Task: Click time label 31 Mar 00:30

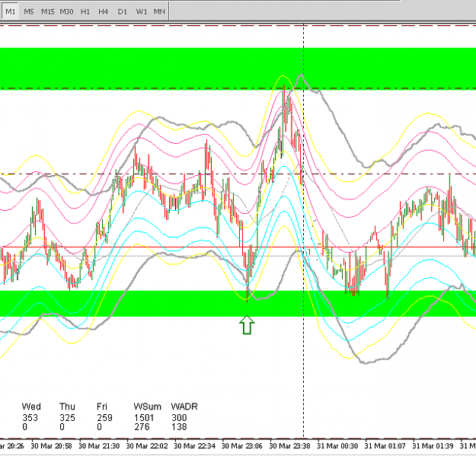Action: coord(337,446)
